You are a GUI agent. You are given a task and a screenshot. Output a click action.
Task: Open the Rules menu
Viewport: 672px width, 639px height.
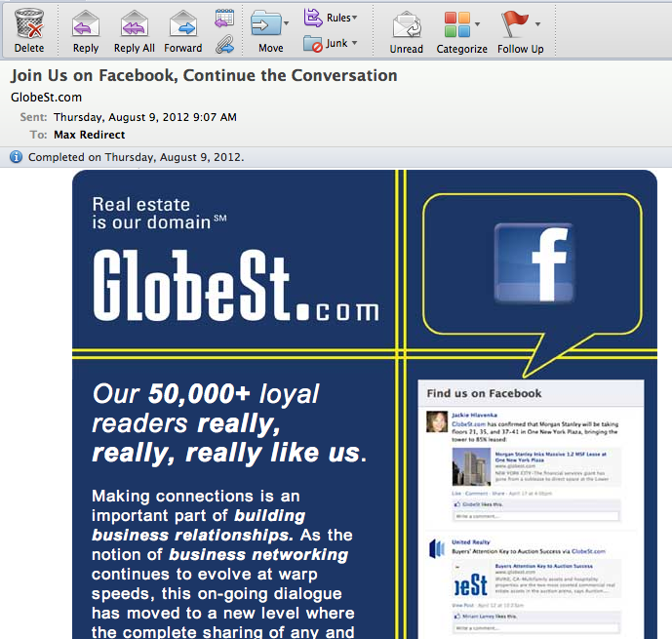331,18
